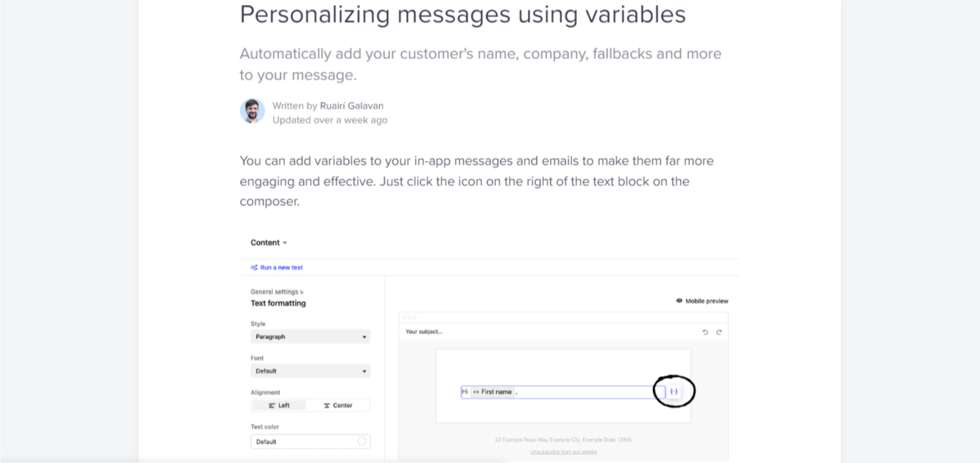Screen dimensions: 980x463
Task: Expand the Content section chevron
Action: (285, 243)
